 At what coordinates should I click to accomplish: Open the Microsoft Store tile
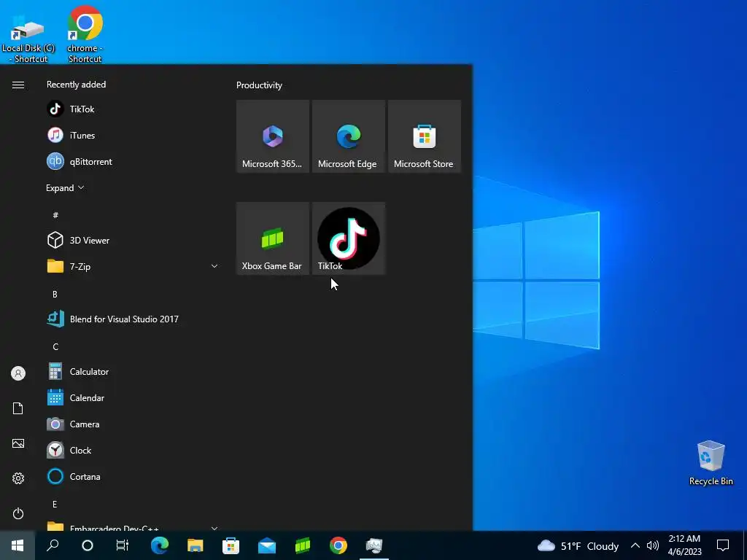pos(425,136)
